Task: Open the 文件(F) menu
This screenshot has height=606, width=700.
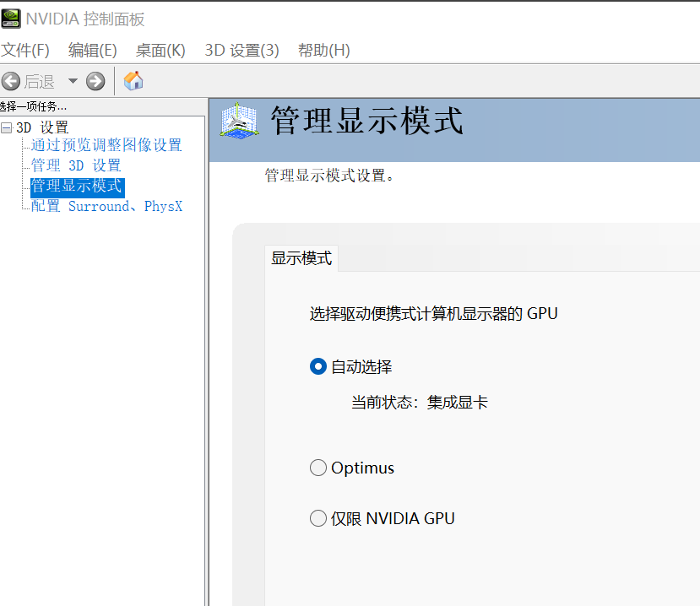Action: (25, 50)
